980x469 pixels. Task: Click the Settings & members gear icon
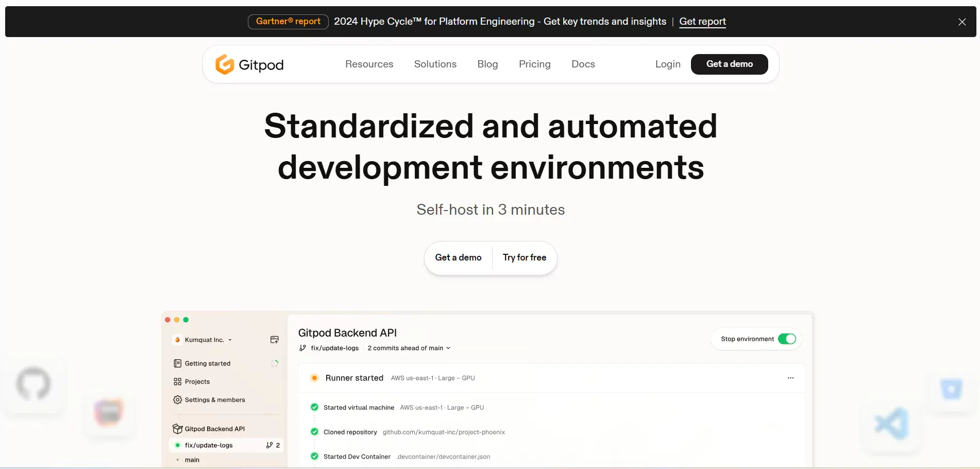click(178, 400)
